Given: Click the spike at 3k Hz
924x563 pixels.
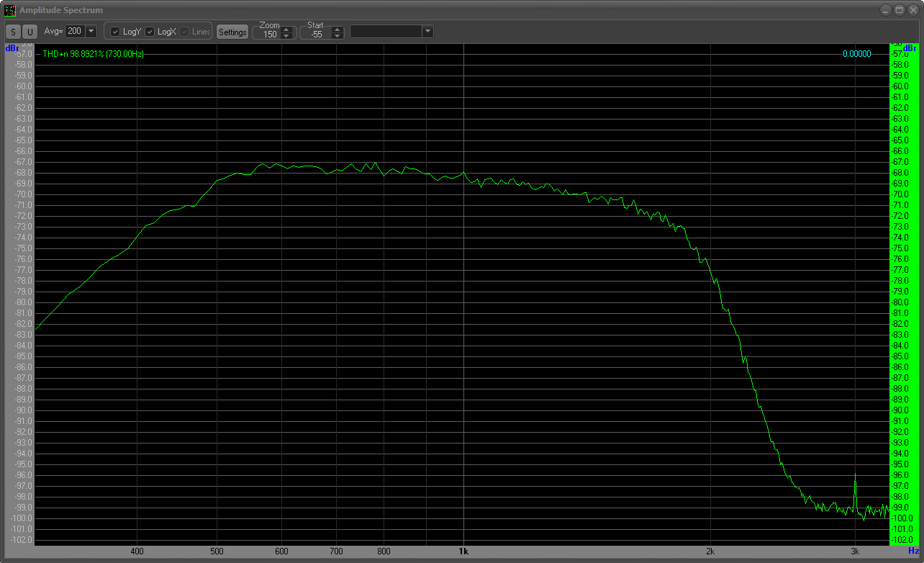Looking at the screenshot, I should 855,482.
